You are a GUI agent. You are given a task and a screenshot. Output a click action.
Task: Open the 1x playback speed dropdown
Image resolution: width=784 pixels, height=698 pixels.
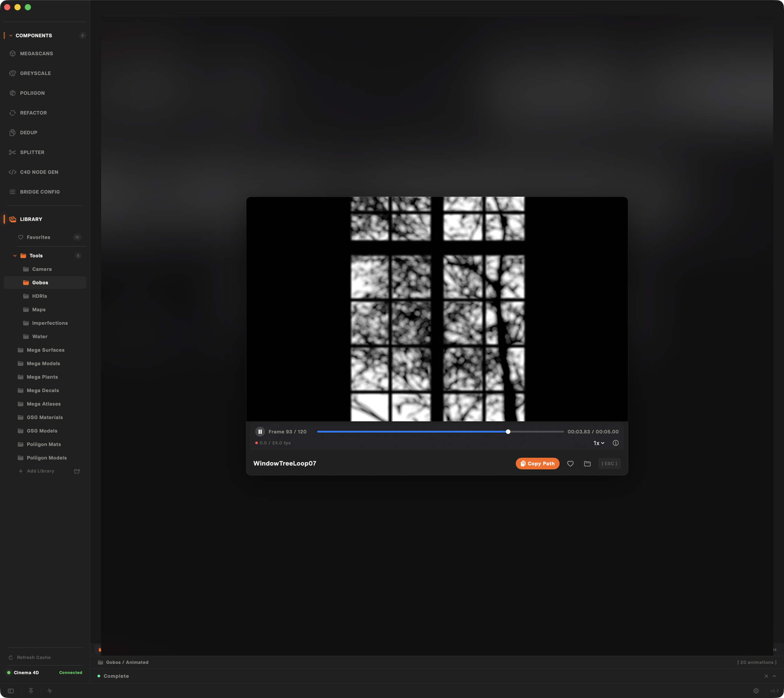[x=599, y=443]
